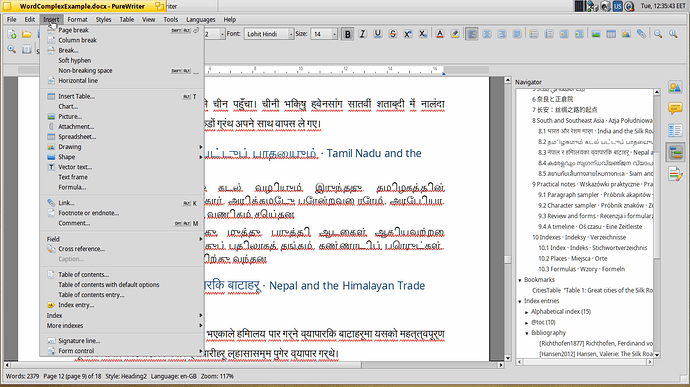690x387 pixels.
Task: Open the font name dropdown
Action: point(291,34)
